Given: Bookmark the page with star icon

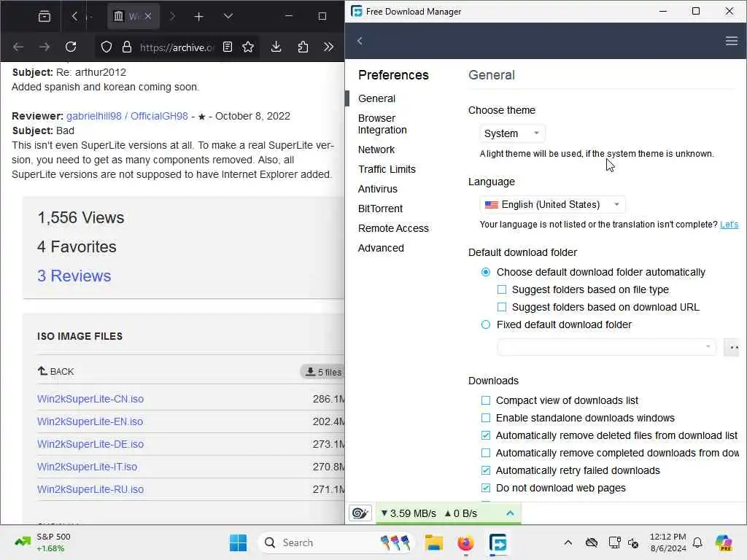Looking at the screenshot, I should (x=248, y=47).
